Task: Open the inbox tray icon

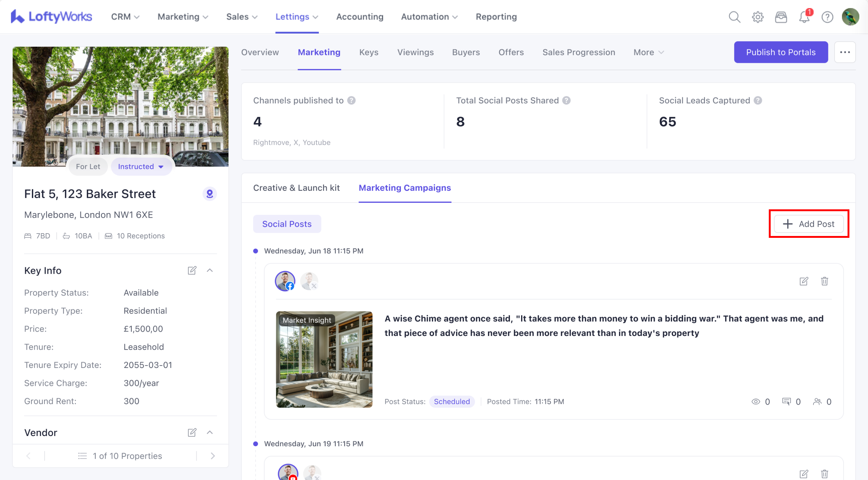Action: 781,17
